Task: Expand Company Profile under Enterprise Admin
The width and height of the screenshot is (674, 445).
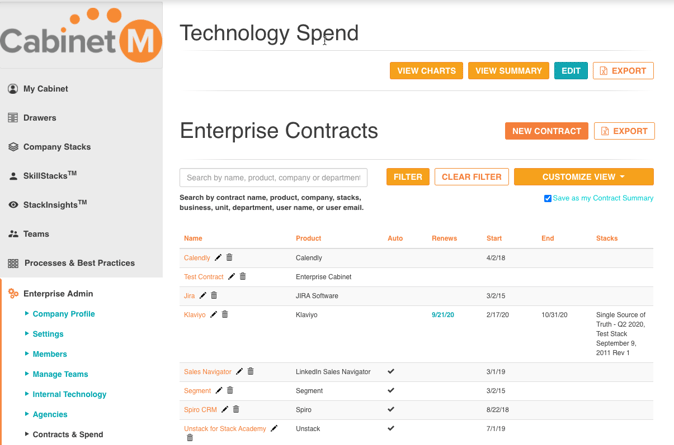Action: (x=64, y=314)
